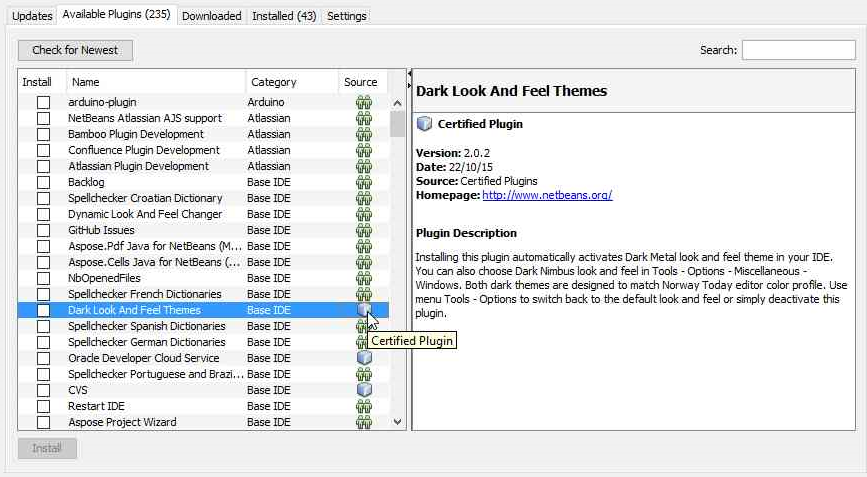Click the plugin list scroll down arrow
This screenshot has width=867, height=477.
397,422
